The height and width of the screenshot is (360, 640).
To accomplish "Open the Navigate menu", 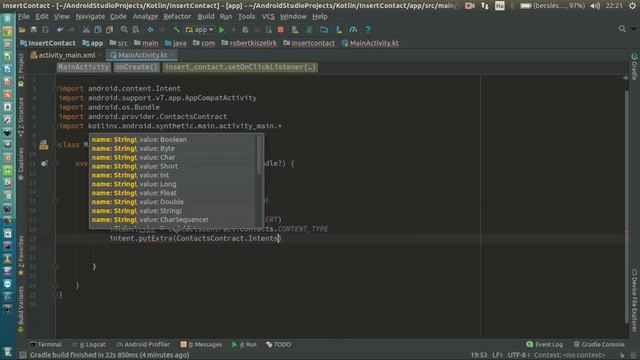I will [x=90, y=17].
